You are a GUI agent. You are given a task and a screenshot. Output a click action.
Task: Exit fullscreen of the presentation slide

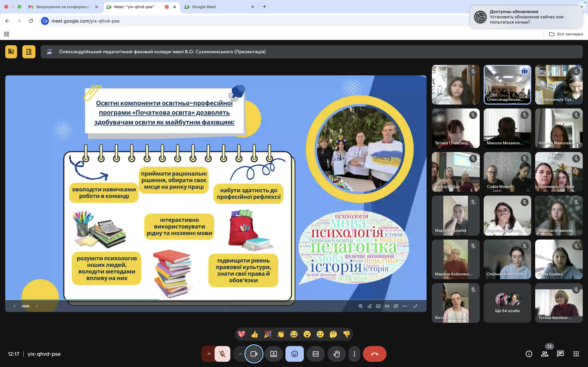click(x=415, y=306)
